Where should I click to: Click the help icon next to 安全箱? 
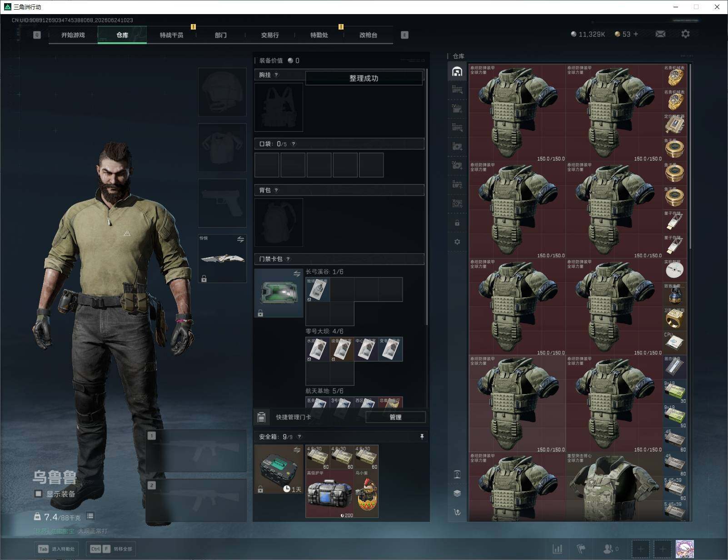coord(299,437)
